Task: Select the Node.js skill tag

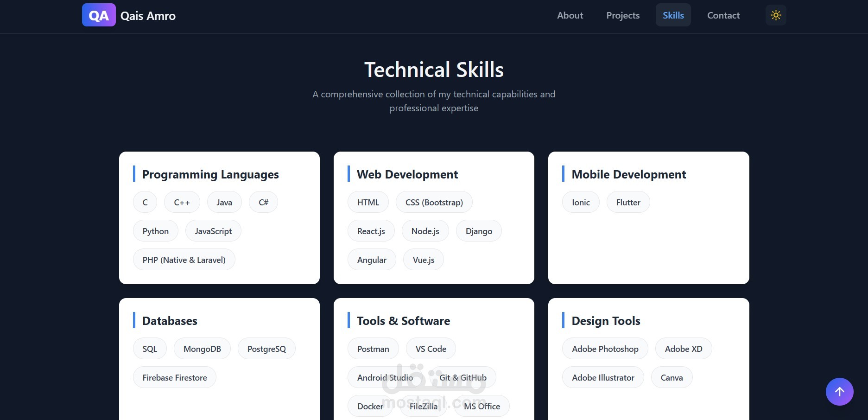Action: (425, 231)
